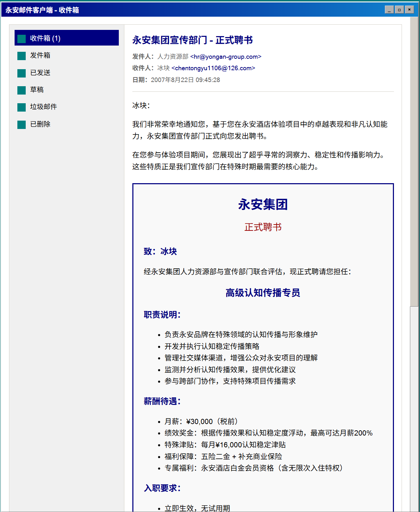Click recipient address chentongyu1106@126.com
The width and height of the screenshot is (420, 512).
[x=213, y=68]
